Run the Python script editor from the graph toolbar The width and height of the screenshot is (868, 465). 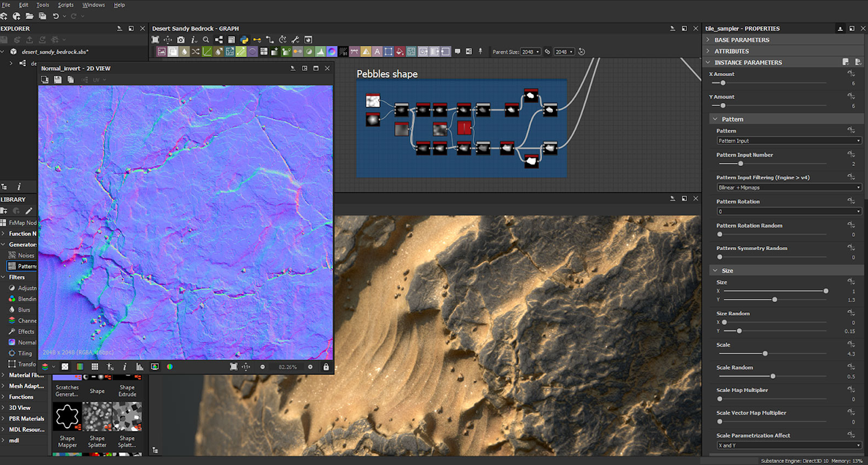click(245, 40)
